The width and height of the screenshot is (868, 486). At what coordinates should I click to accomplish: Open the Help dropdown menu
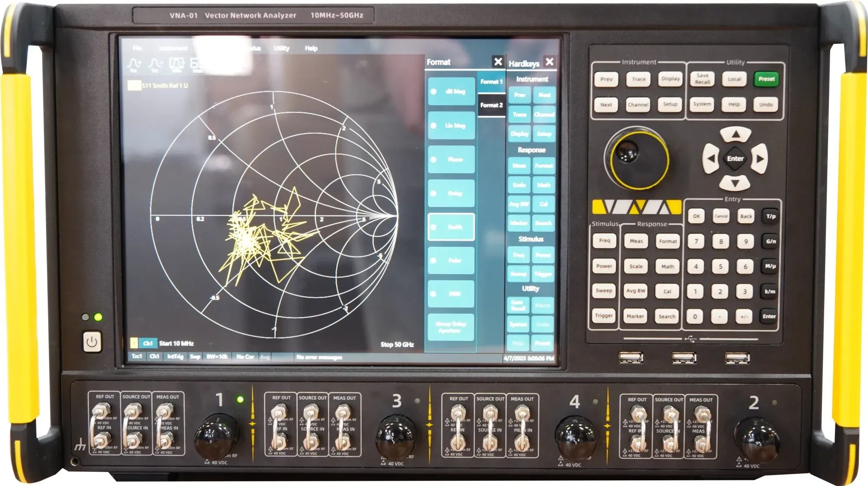(x=311, y=48)
